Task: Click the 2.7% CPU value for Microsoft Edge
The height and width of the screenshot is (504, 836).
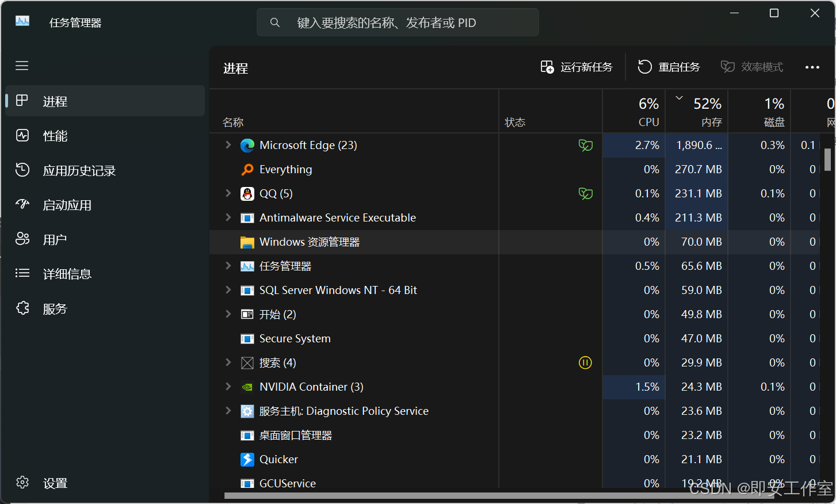Action: point(647,146)
